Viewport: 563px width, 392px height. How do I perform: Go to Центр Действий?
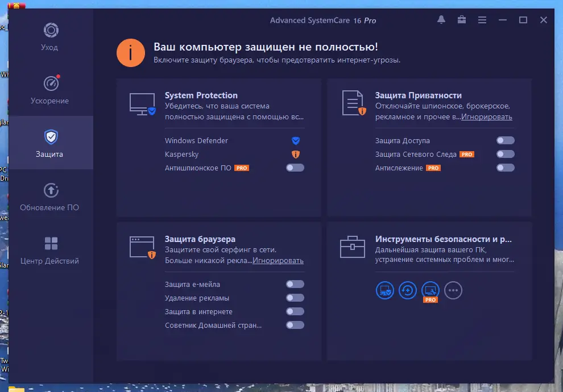51,250
